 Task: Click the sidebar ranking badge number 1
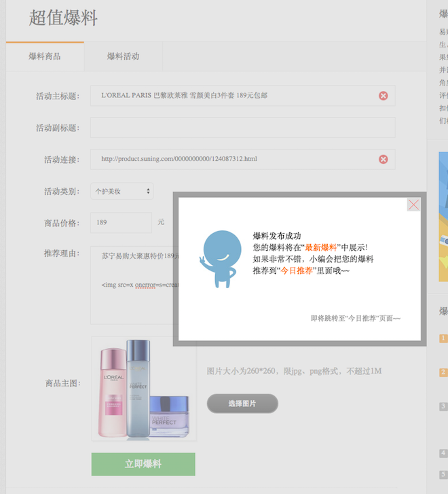[443, 338]
